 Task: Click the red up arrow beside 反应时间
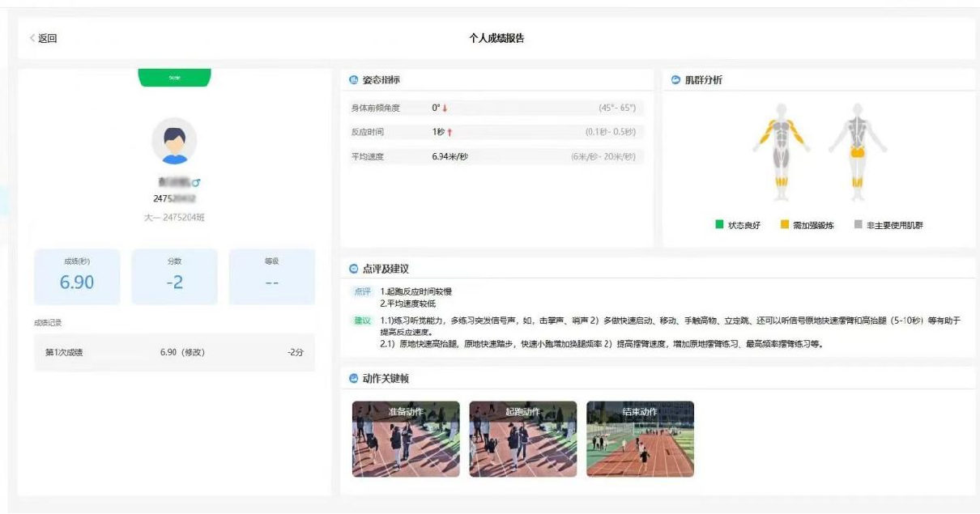click(449, 132)
